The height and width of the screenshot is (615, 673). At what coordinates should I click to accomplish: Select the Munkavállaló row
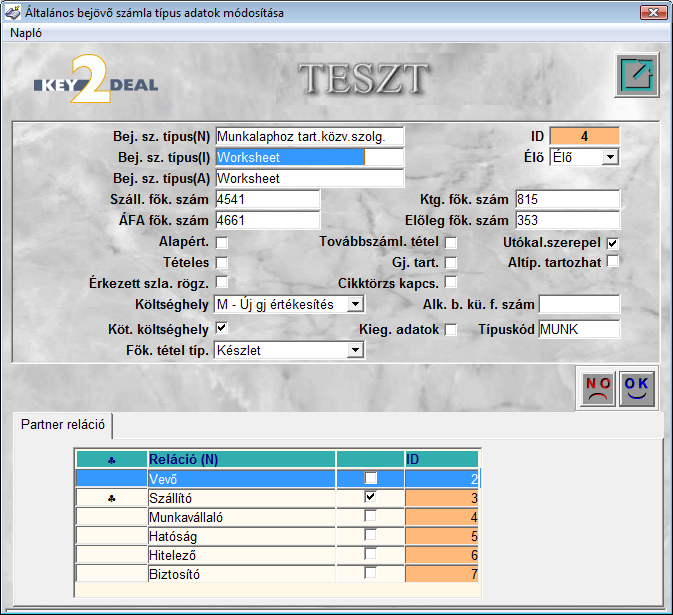tap(277, 517)
